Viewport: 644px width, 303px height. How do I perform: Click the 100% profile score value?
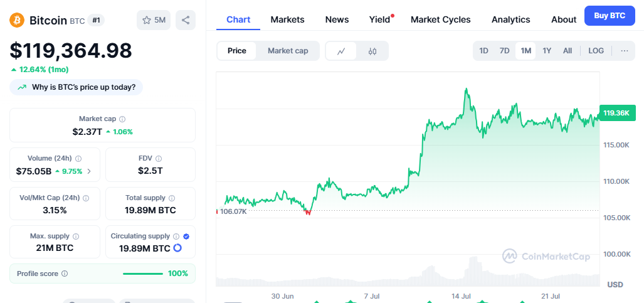(x=178, y=274)
